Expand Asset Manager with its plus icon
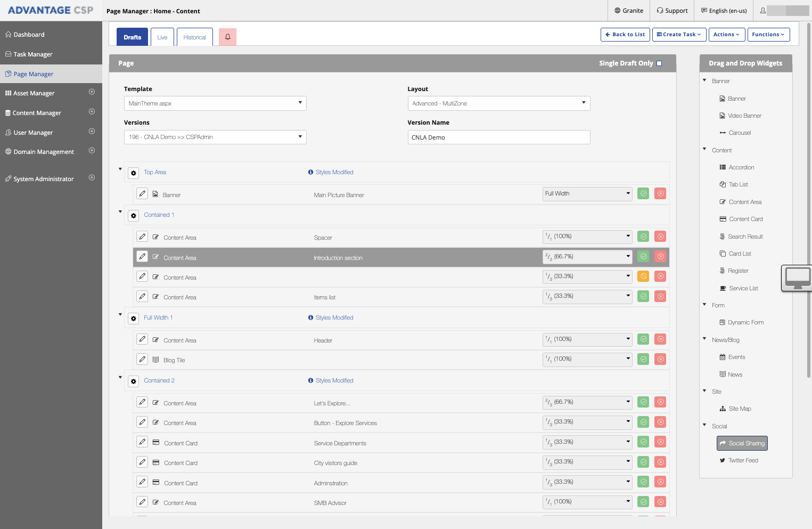This screenshot has height=529, width=812. [x=92, y=92]
